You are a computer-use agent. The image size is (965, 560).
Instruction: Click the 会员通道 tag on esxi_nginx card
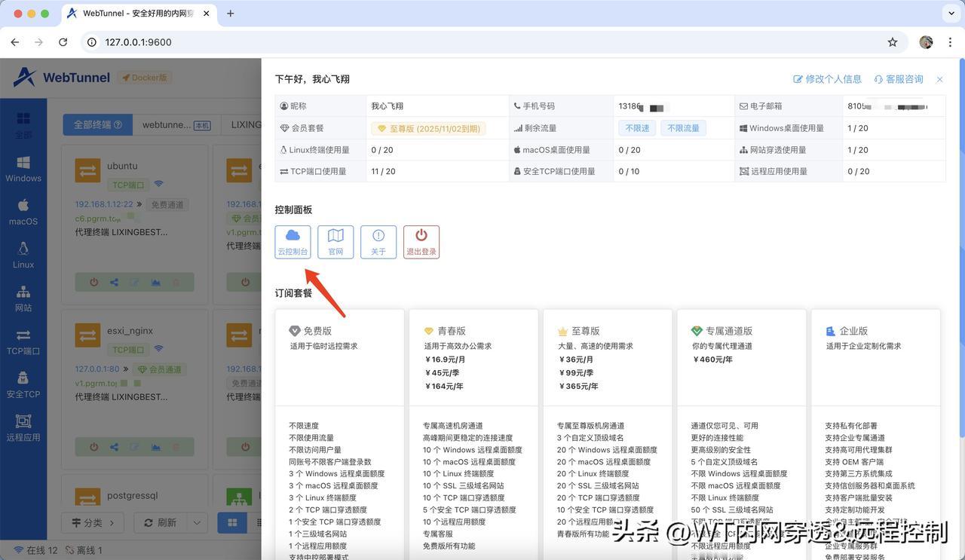coord(159,369)
